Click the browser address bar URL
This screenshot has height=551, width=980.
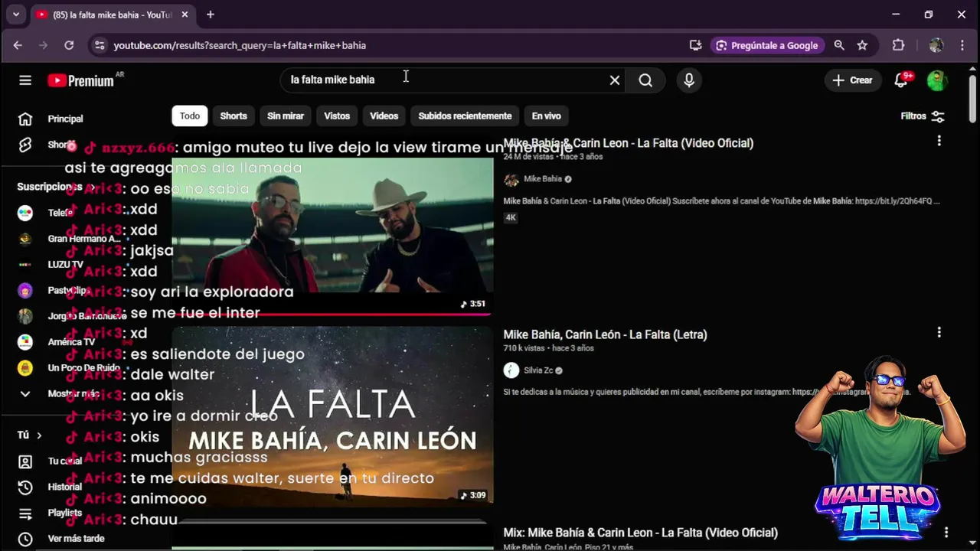[240, 46]
